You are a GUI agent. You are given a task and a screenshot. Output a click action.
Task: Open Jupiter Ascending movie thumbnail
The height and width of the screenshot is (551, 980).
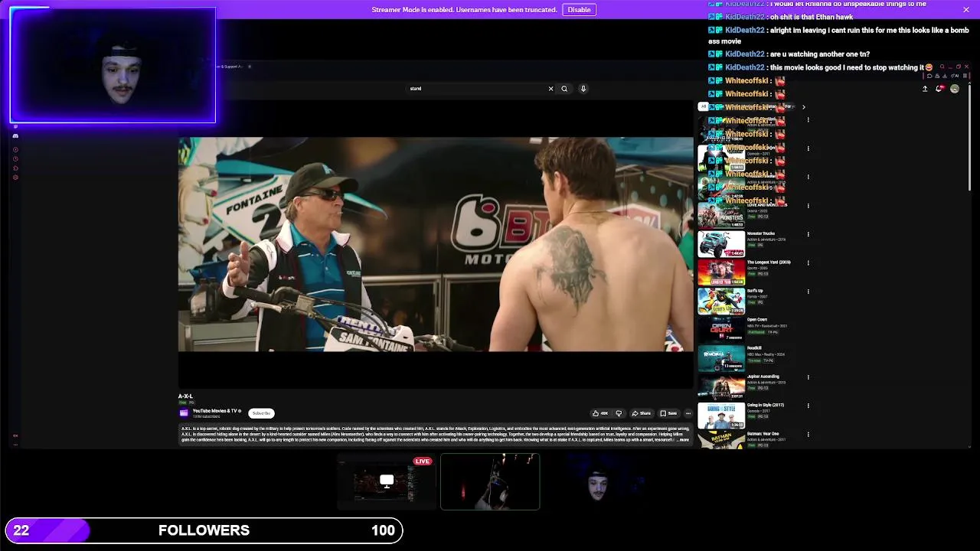[x=720, y=387]
